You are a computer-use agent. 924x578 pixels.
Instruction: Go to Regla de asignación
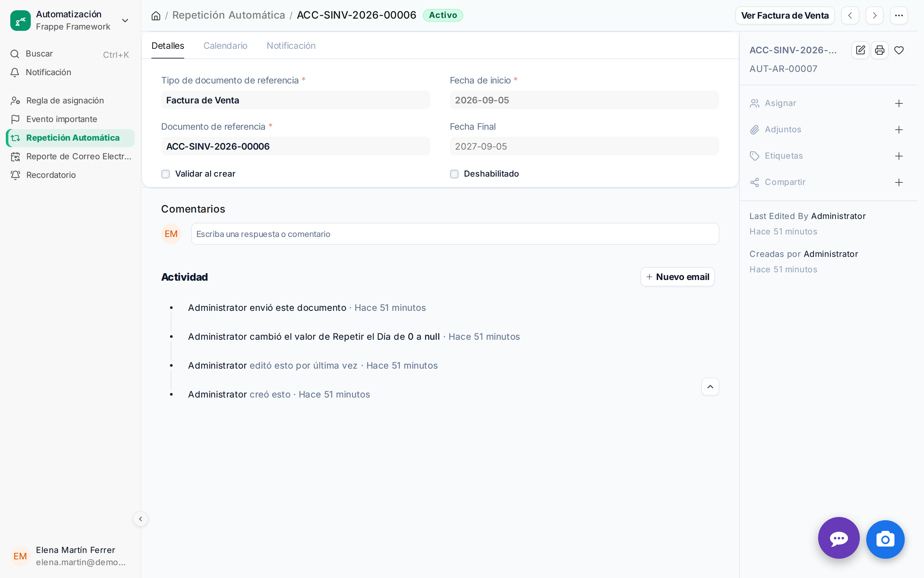(70, 101)
